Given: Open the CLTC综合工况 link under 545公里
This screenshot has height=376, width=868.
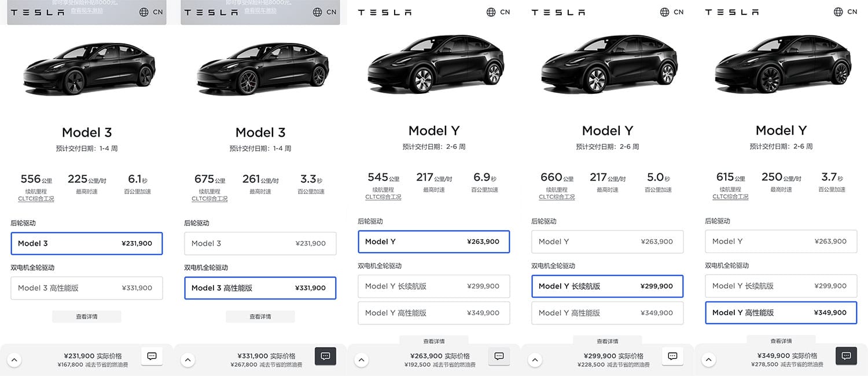Looking at the screenshot, I should click(x=382, y=196).
